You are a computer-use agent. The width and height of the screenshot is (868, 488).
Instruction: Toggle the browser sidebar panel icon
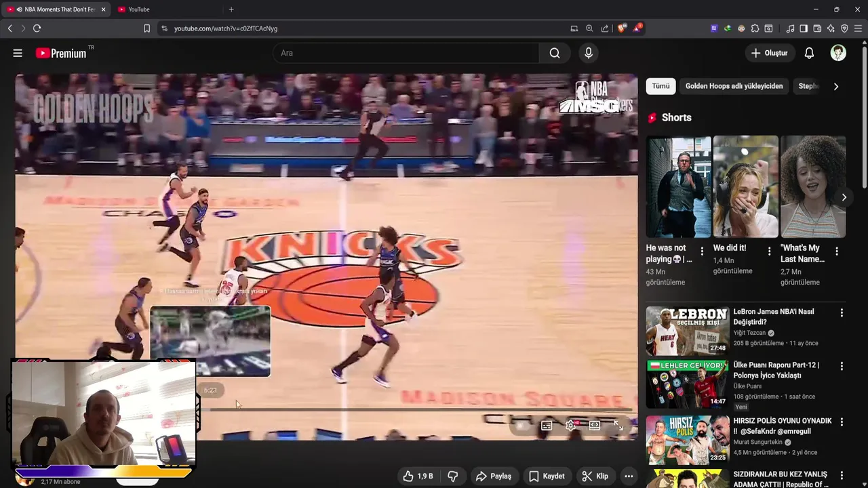coord(804,28)
